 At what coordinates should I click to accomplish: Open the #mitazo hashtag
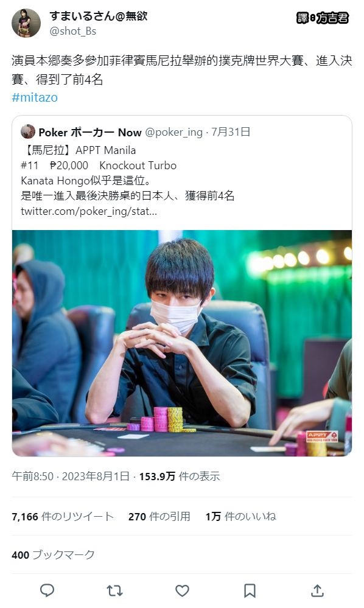click(35, 97)
